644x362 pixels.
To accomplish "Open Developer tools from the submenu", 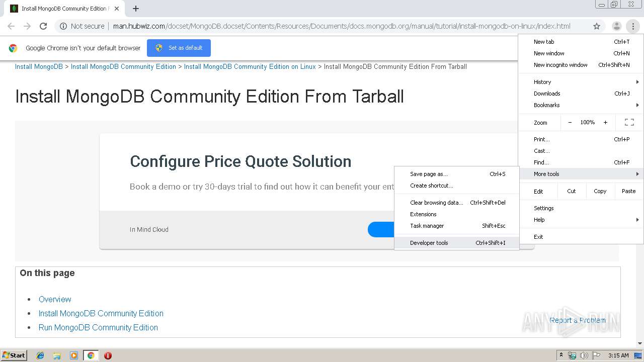I will (457, 243).
